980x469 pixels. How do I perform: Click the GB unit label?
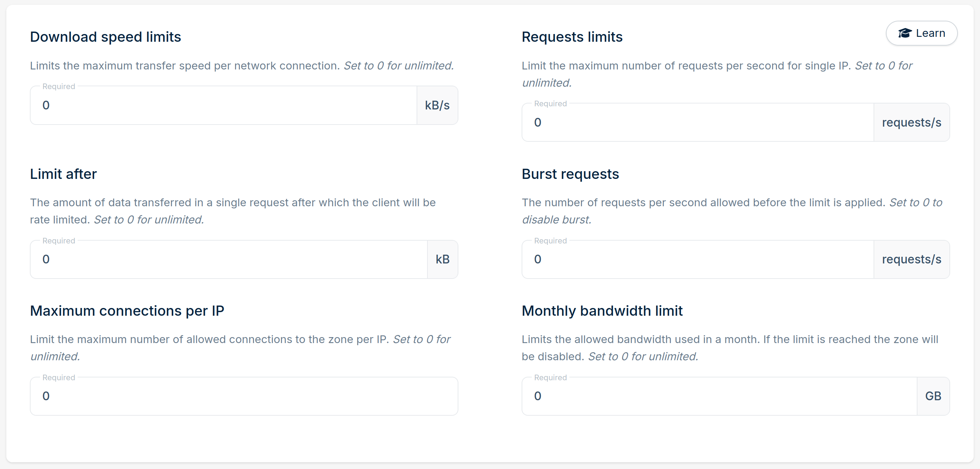click(x=933, y=396)
